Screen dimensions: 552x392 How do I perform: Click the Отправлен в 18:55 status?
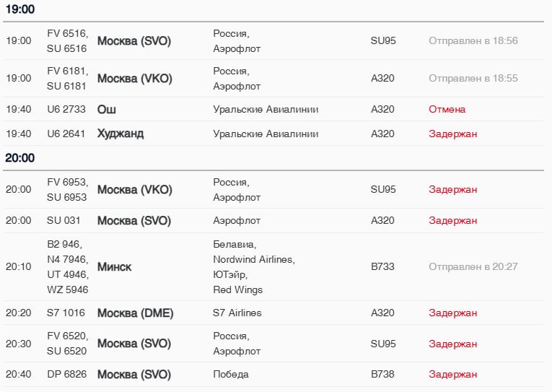[473, 78]
